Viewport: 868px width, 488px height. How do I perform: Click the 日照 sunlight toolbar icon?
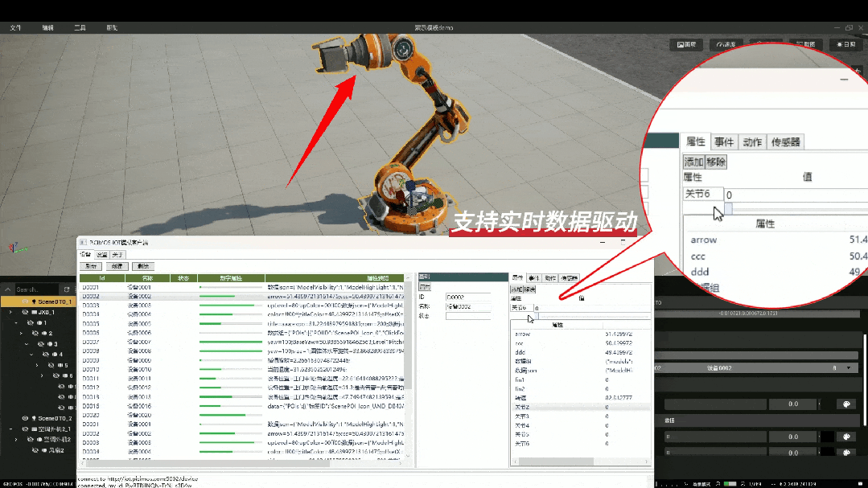[845, 44]
